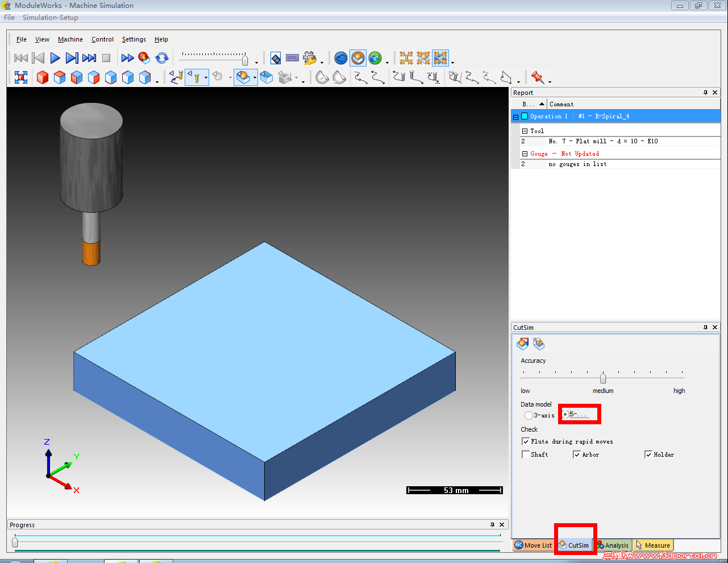Click the blue workpiece block icon
The image size is (728, 563).
point(267,77)
